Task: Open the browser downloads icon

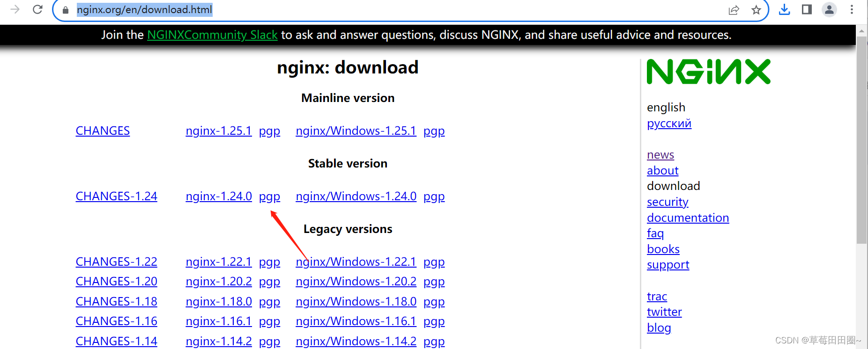Action: pyautogui.click(x=785, y=9)
